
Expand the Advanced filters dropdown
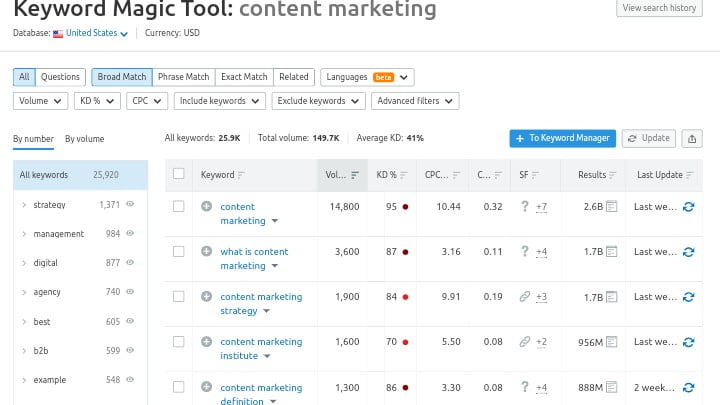point(415,101)
